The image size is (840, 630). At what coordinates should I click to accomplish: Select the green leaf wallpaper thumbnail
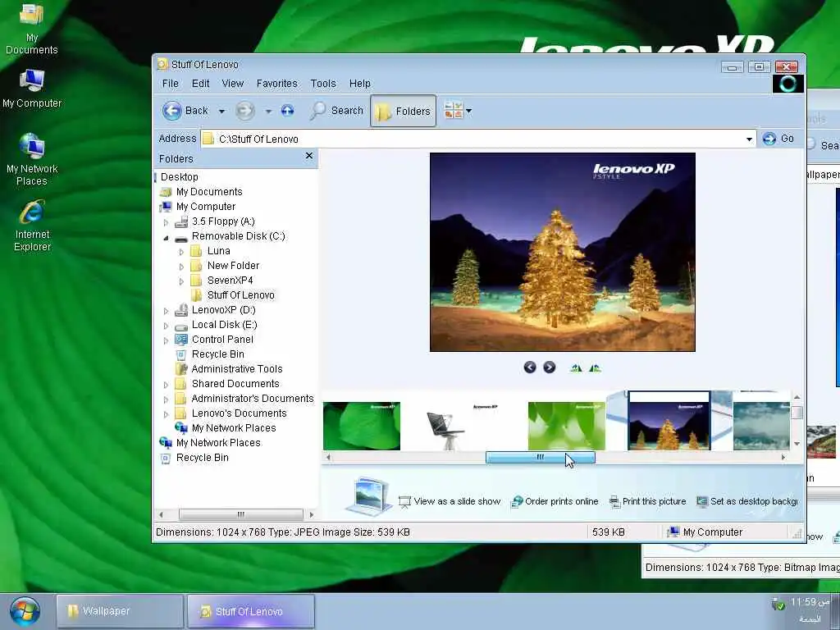tap(362, 426)
